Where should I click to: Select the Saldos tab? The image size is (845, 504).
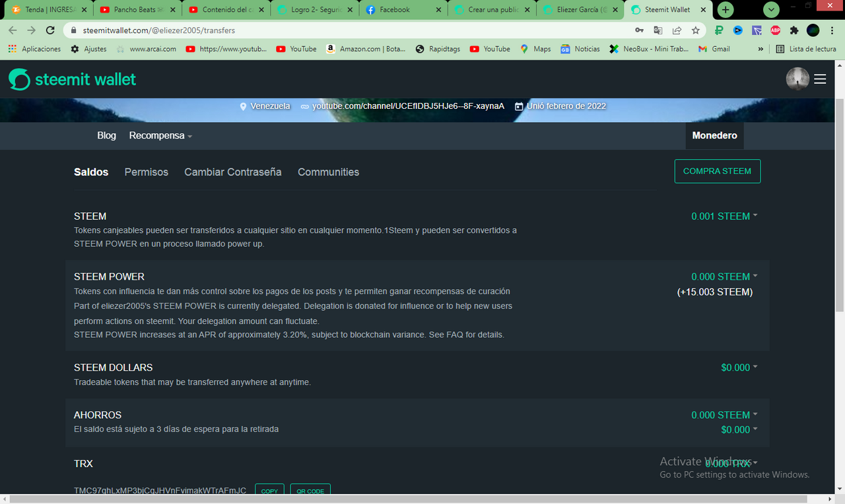click(91, 172)
